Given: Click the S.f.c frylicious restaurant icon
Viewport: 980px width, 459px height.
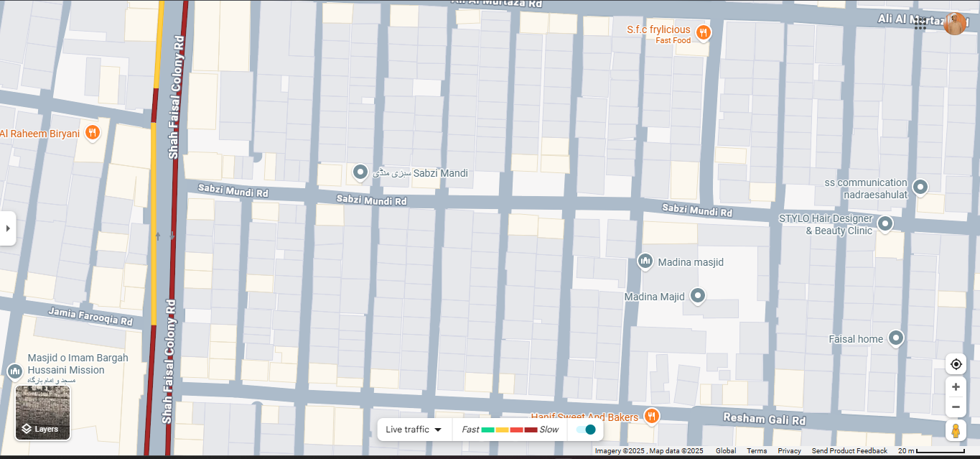Looking at the screenshot, I should pos(704,32).
